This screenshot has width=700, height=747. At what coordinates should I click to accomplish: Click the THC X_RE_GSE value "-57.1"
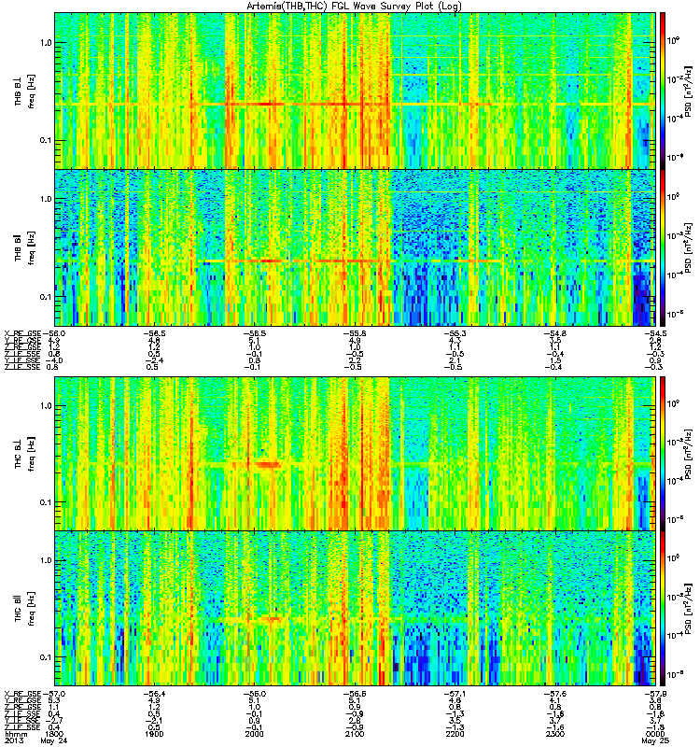[x=455, y=694]
